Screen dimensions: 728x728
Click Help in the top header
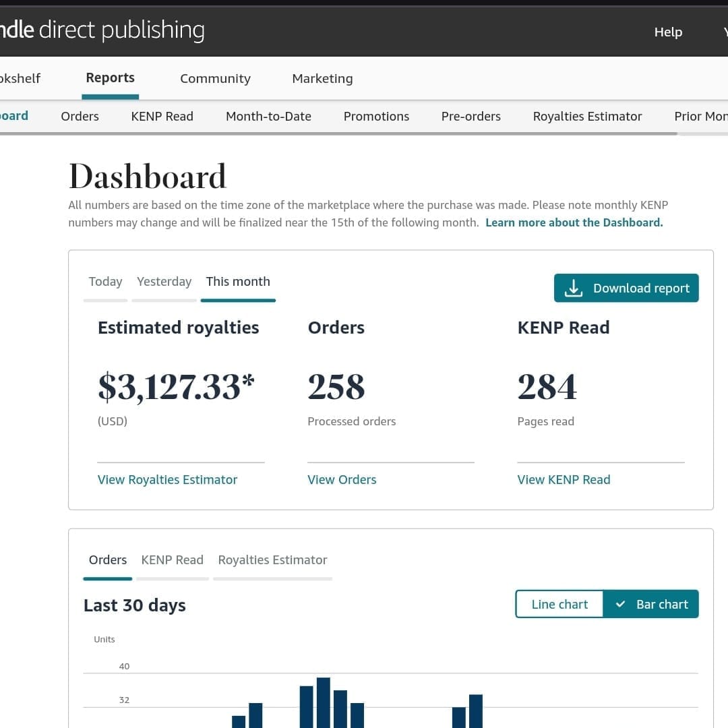668,32
